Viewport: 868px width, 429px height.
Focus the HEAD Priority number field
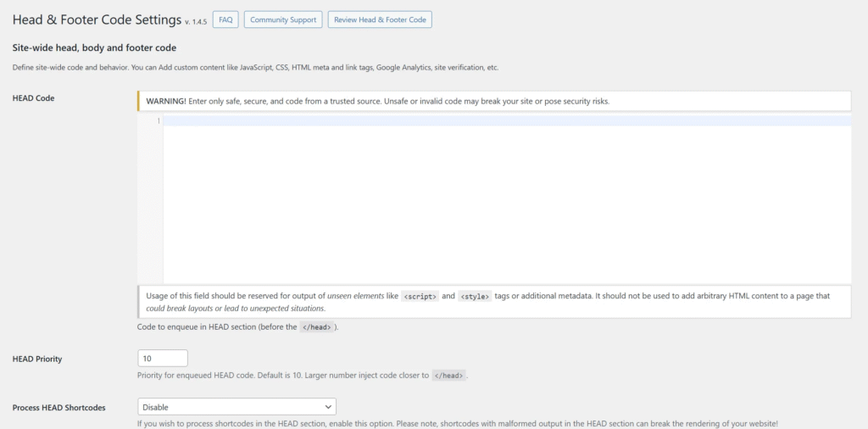coord(162,359)
